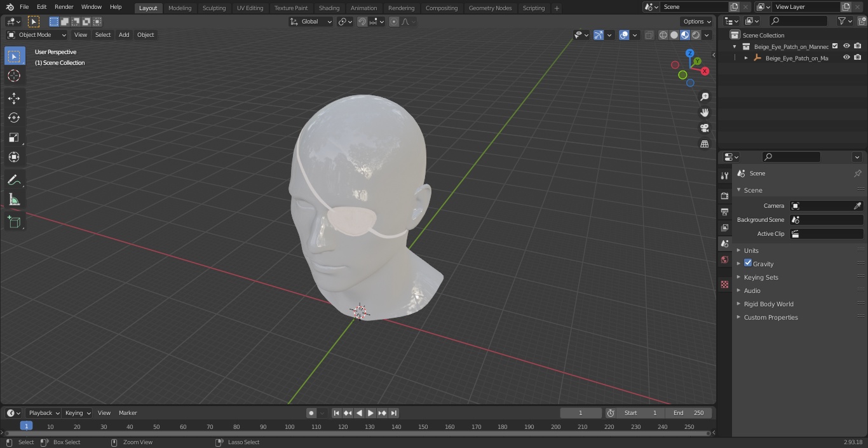
Task: Switch to solid viewport shading
Action: (674, 35)
